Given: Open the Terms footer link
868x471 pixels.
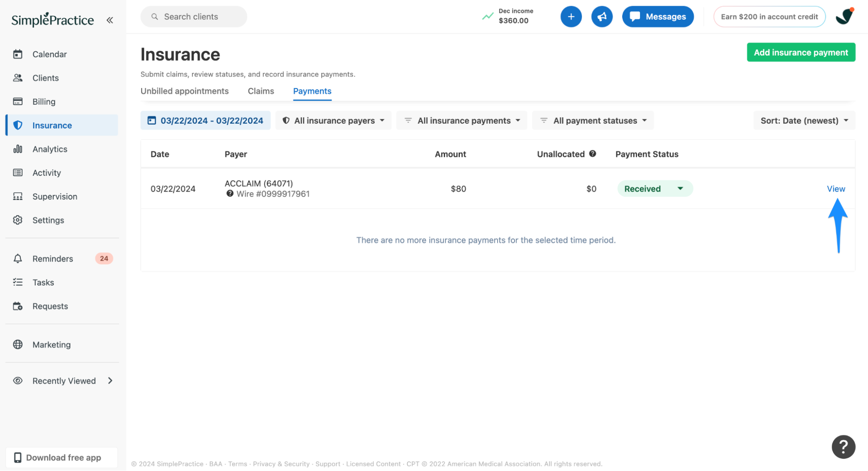Looking at the screenshot, I should tap(238, 464).
